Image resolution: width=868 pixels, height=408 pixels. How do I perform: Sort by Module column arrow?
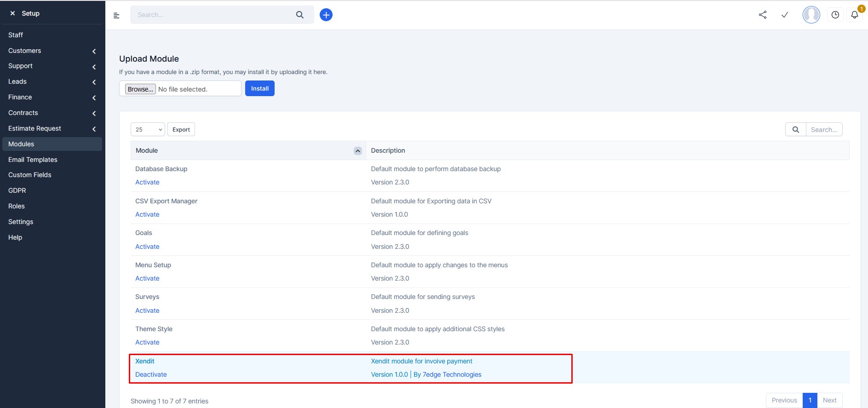358,151
